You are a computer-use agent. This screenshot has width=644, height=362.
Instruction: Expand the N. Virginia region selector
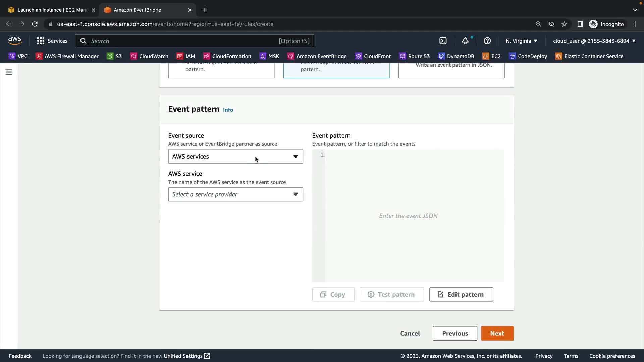point(522,41)
